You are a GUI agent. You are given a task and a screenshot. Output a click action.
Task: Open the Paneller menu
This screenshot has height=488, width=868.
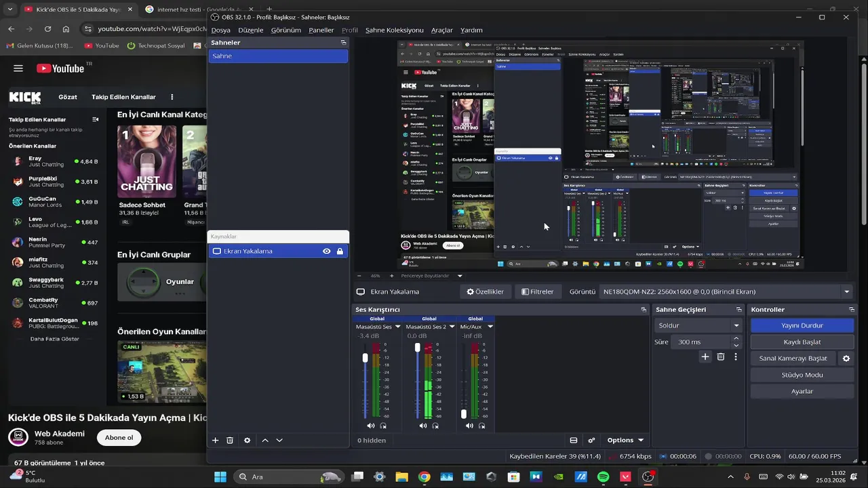tap(321, 30)
